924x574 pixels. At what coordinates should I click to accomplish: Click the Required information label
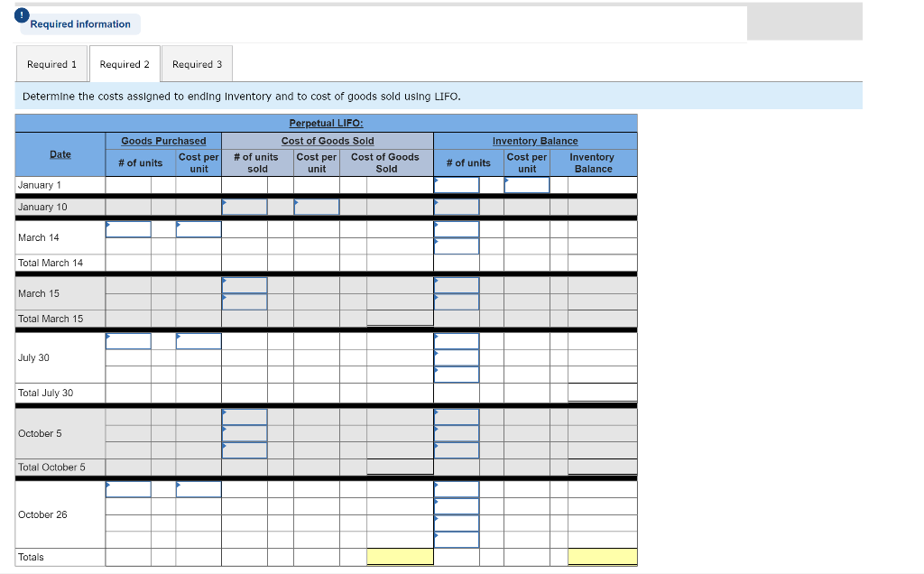tap(80, 24)
